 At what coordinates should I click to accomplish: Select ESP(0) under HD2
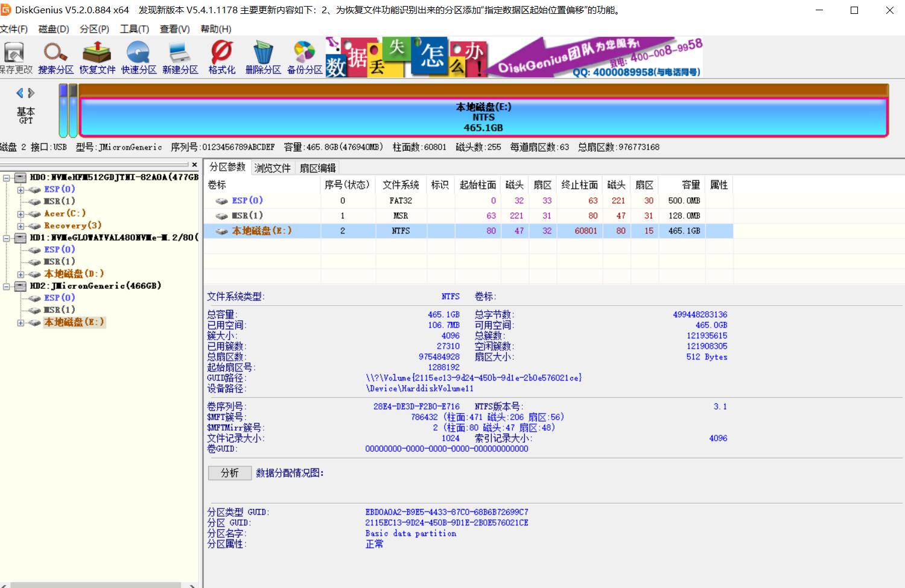click(59, 297)
